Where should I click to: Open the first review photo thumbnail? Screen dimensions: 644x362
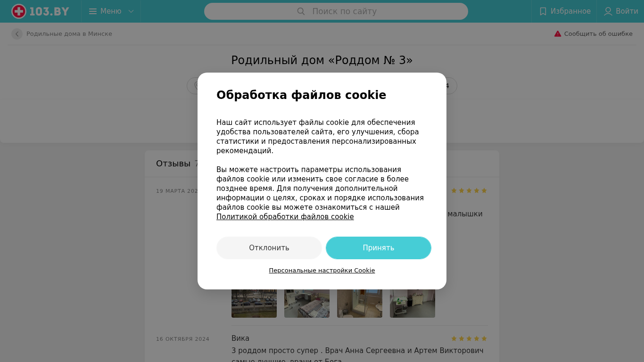coord(254,304)
